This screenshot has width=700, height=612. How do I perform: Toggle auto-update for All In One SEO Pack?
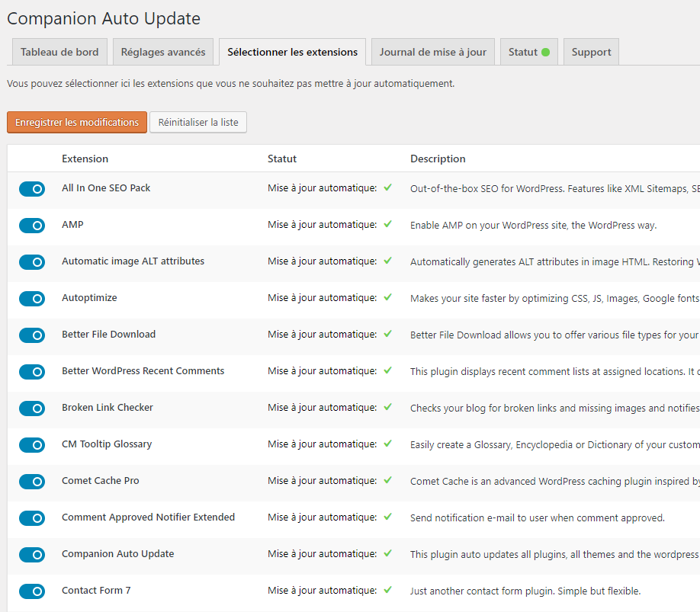tap(32, 189)
